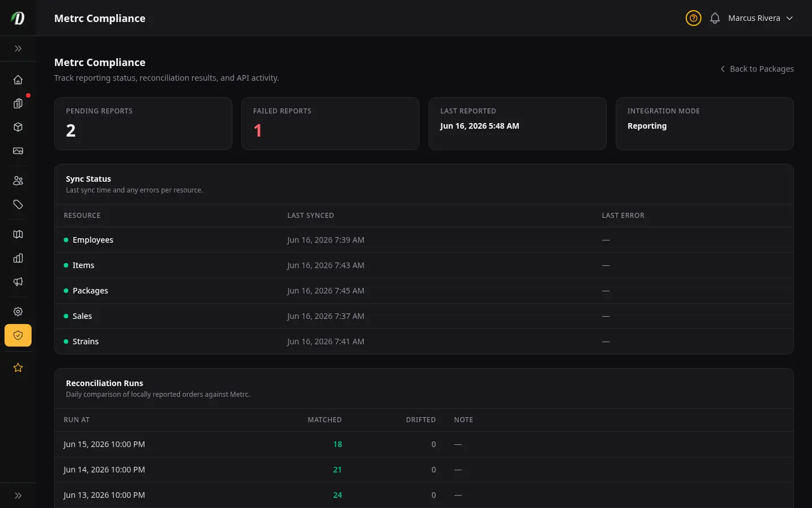
Task: Open help via the question mark icon
Action: coord(694,18)
